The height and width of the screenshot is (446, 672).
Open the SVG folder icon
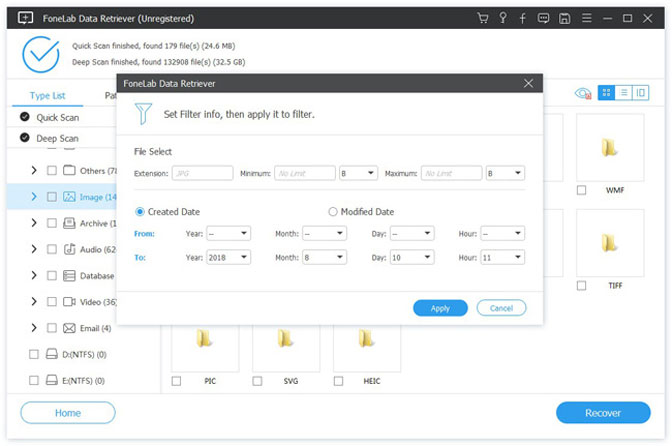(x=285, y=338)
